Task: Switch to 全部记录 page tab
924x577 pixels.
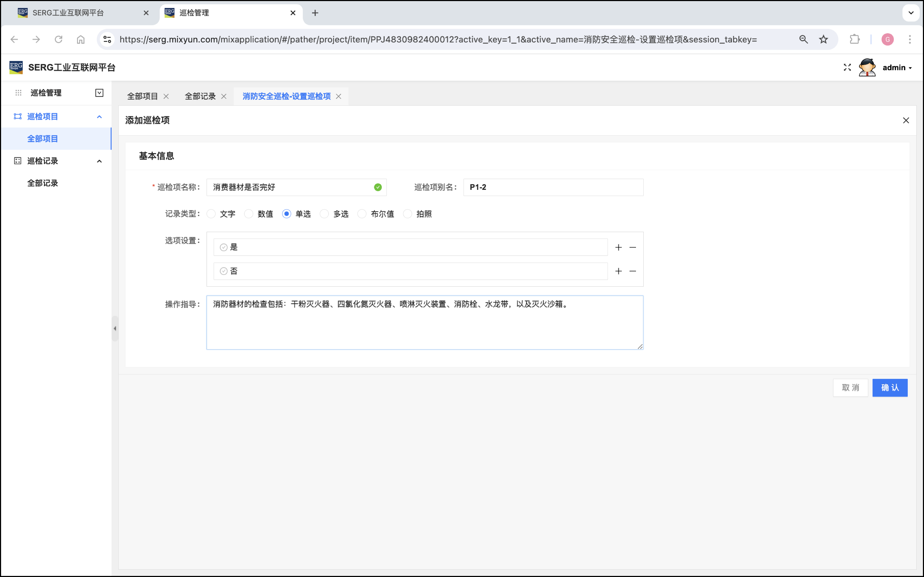Action: (x=200, y=96)
